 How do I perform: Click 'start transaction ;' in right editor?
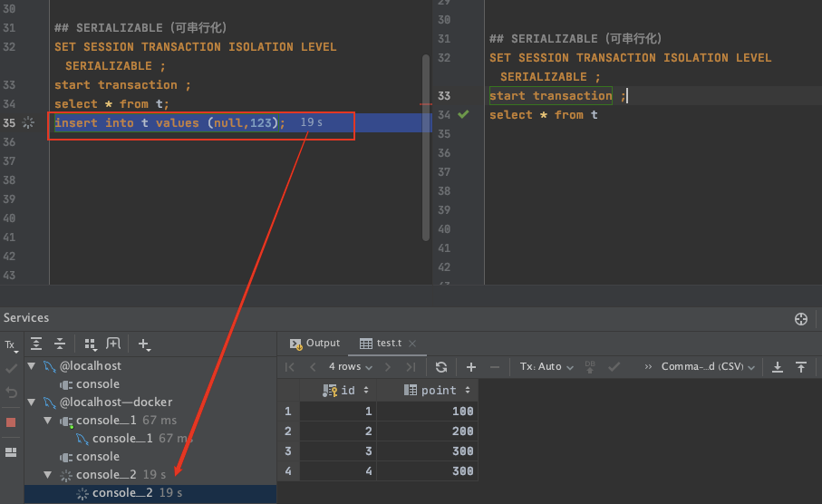click(557, 95)
